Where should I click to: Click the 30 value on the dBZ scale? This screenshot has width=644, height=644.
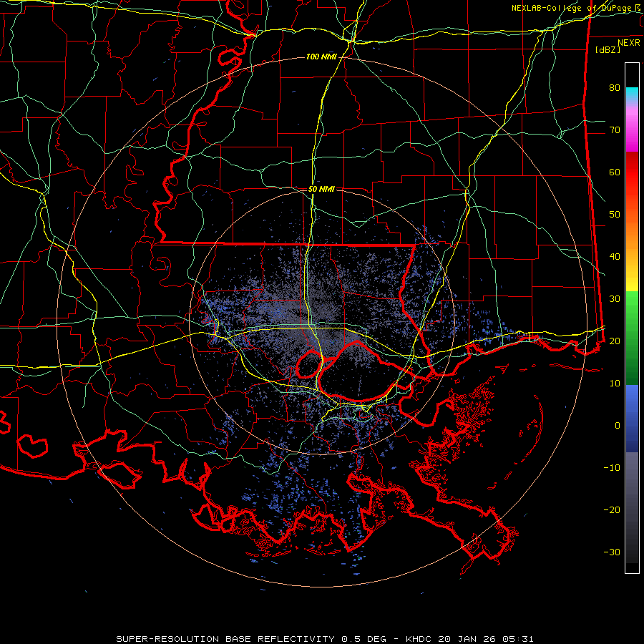[615, 298]
